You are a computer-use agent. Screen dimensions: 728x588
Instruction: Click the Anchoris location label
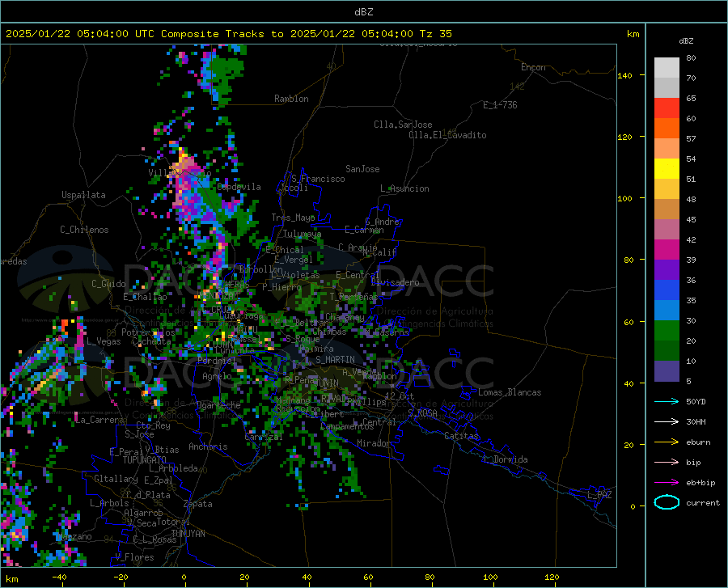(x=208, y=446)
